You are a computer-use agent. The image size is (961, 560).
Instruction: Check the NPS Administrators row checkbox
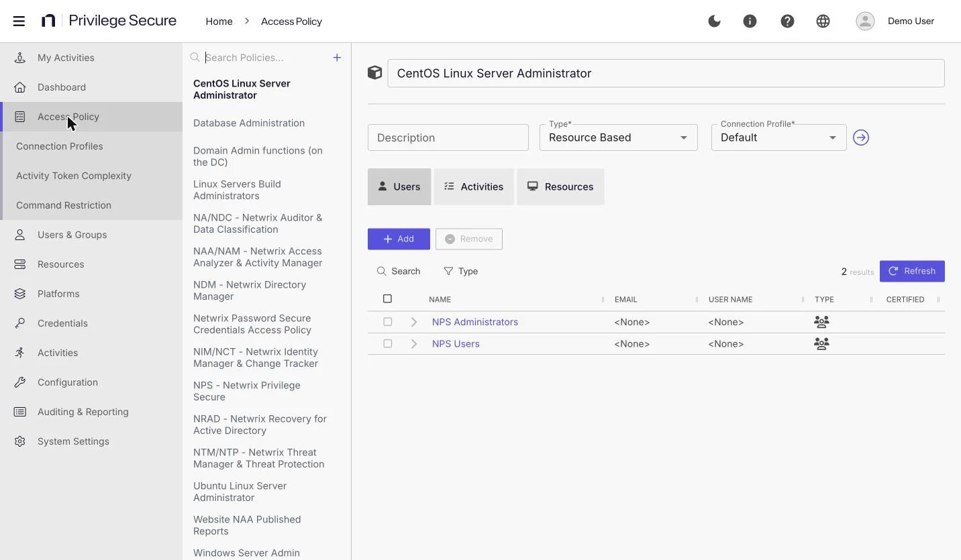click(387, 322)
